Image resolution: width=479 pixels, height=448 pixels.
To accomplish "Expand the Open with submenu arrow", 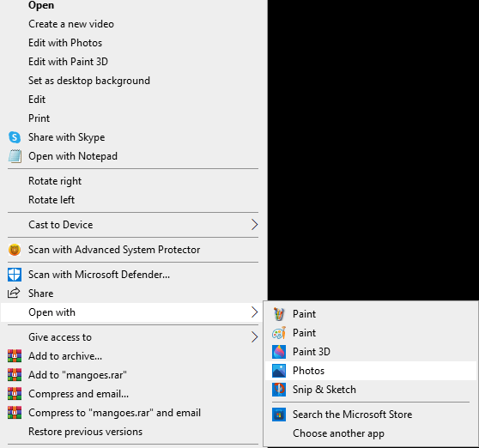I will (254, 312).
